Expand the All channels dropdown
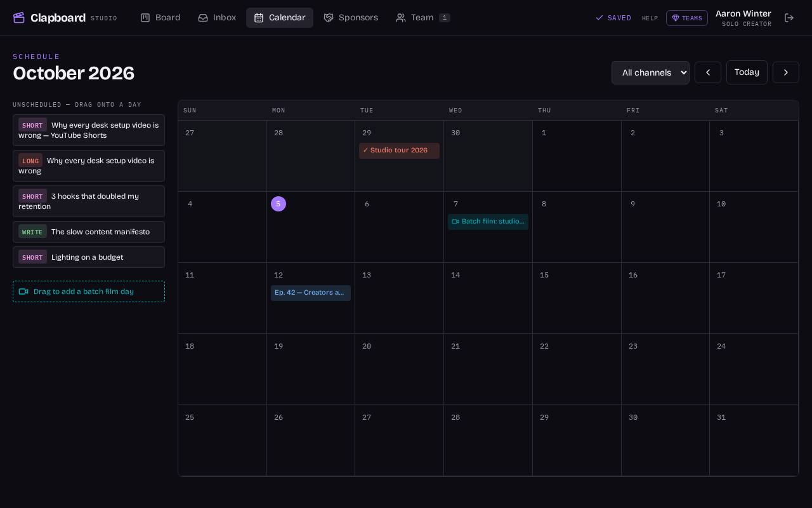Viewport: 812px width, 508px height. [650, 72]
